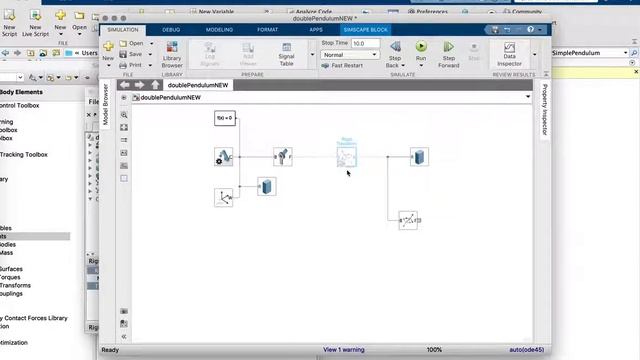Click the View 1 warning link
640x360 pixels.
tap(344, 350)
